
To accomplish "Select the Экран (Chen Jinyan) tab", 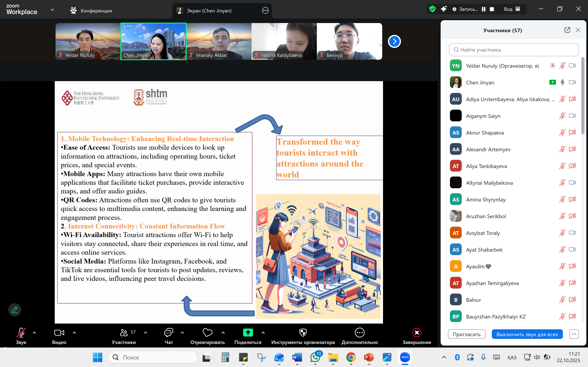I will (x=209, y=11).
